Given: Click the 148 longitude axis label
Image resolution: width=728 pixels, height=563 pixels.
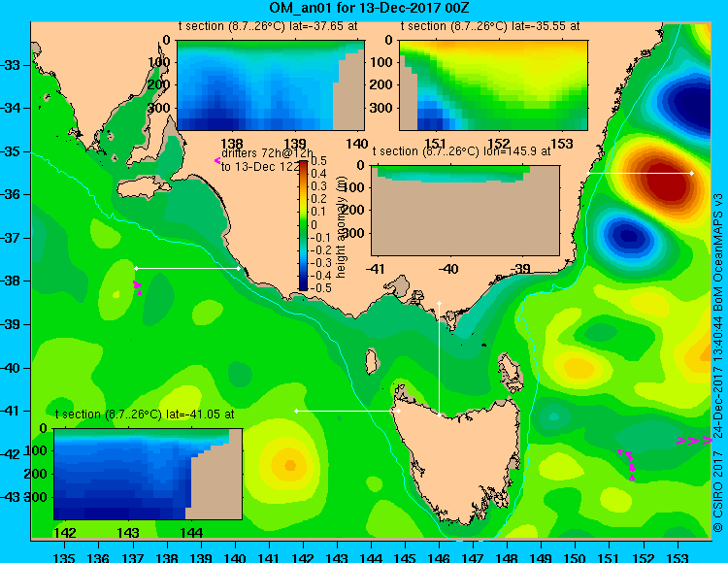Looking at the screenshot, I should pyautogui.click(x=507, y=557).
